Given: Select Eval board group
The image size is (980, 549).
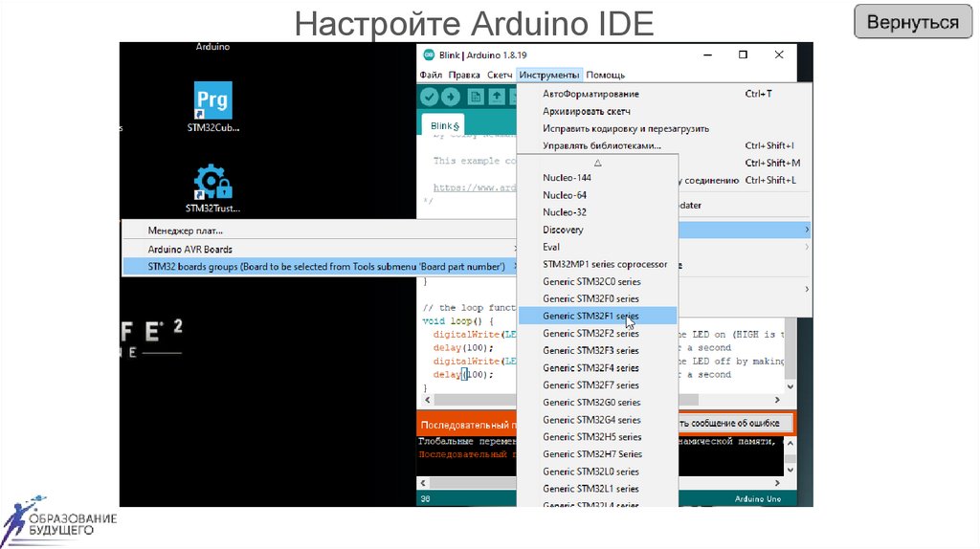Looking at the screenshot, I should (597, 247).
